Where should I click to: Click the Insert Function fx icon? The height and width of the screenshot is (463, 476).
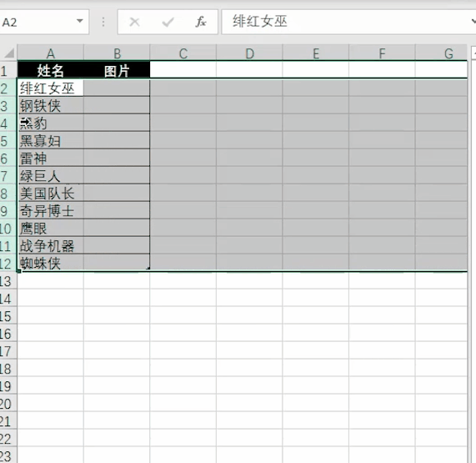tap(201, 22)
